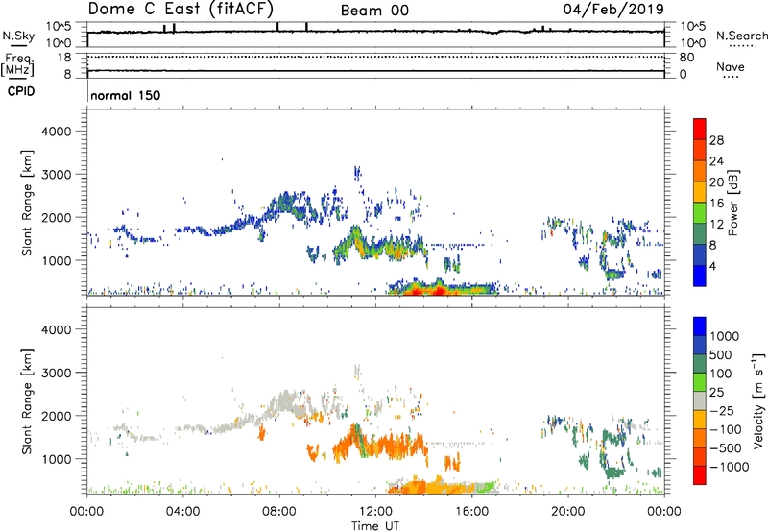Click the date '04/Feb/2019'
768x532 pixels.
[613, 10]
